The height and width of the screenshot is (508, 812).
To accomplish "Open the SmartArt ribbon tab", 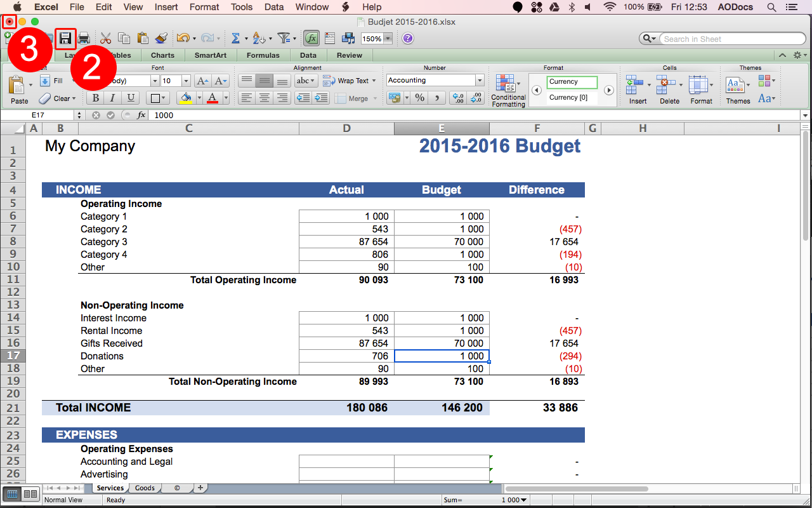I will [x=211, y=55].
